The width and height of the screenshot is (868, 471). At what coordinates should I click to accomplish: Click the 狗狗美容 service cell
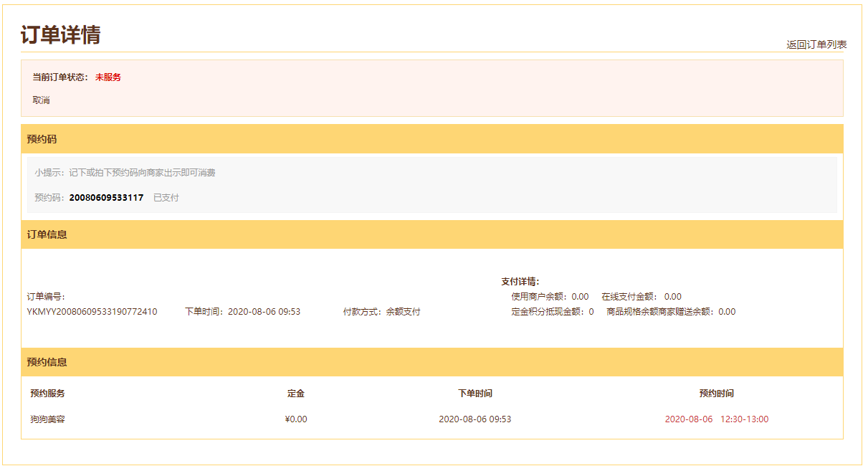47,419
